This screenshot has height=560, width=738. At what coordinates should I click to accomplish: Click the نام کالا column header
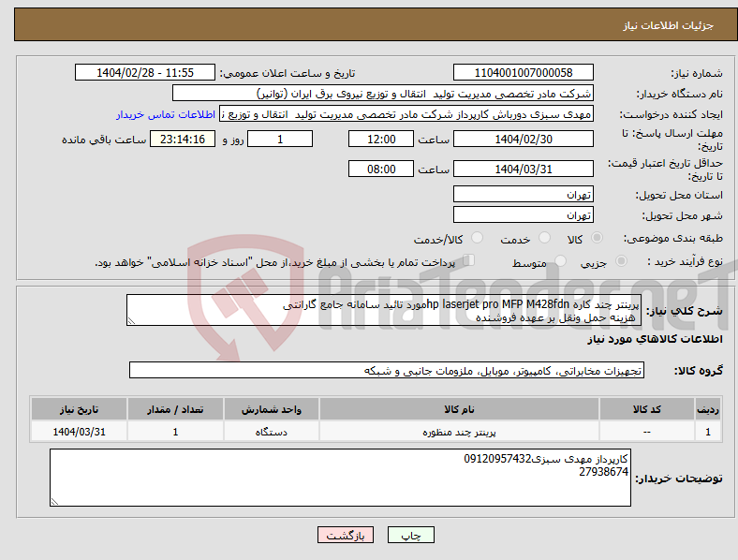[459, 409]
